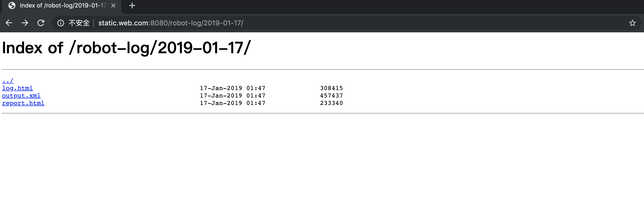Screen dimensions: 644x201
Task: Open the output.xml file link
Action: [21, 96]
